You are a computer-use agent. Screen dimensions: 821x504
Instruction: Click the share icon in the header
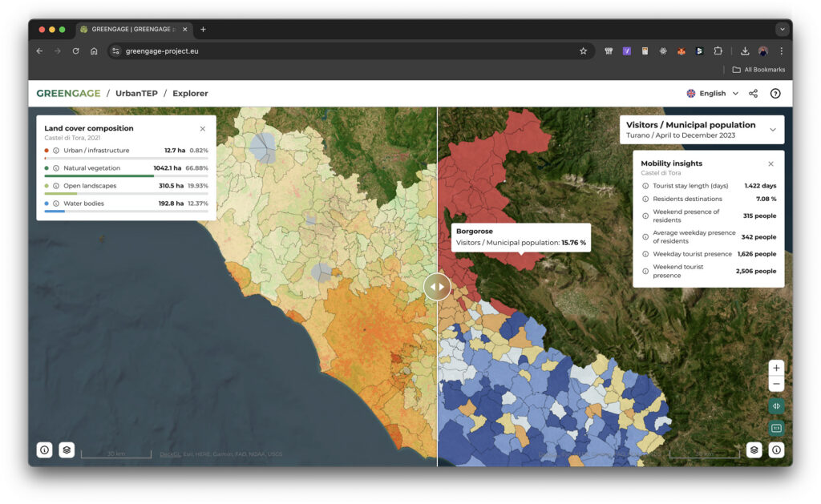[x=752, y=93]
